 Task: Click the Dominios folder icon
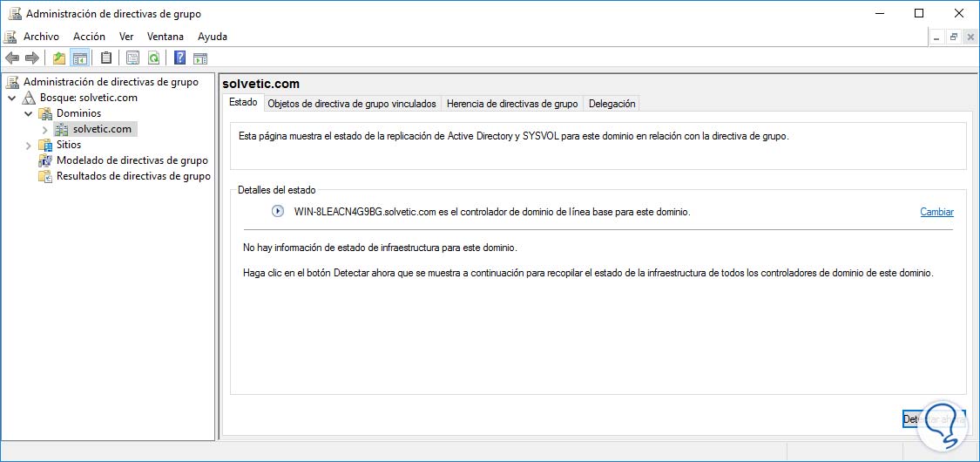pos(45,113)
